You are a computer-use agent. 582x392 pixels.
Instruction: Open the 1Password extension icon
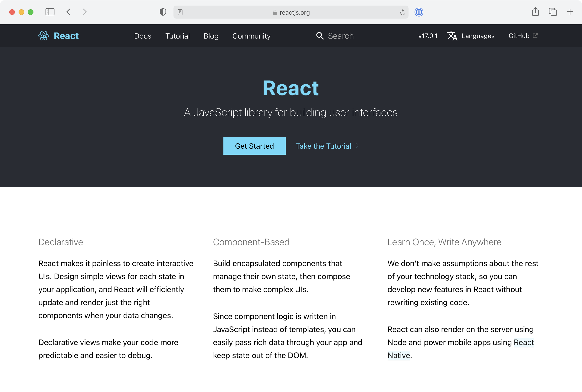[419, 12]
